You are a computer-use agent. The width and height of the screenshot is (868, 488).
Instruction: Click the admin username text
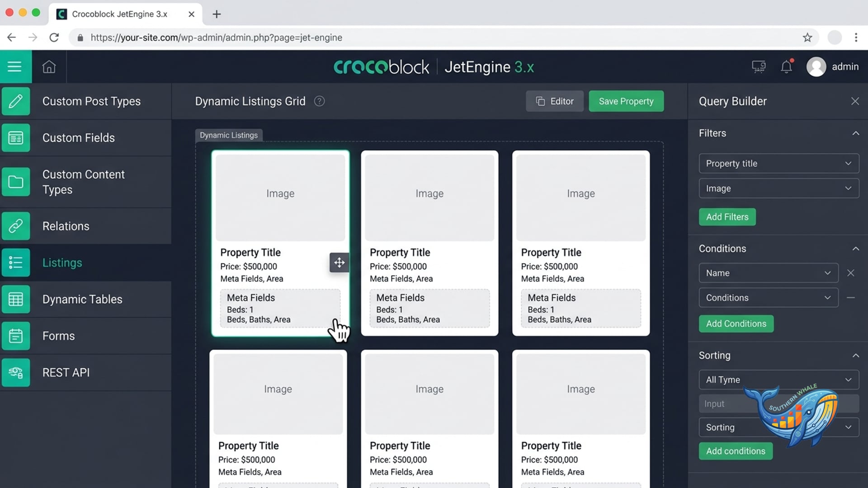845,66
